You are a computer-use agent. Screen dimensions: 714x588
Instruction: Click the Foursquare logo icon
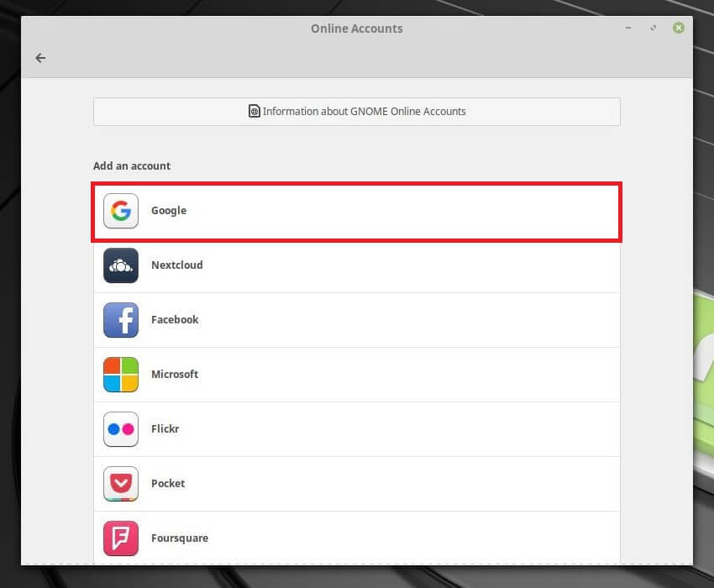[121, 538]
